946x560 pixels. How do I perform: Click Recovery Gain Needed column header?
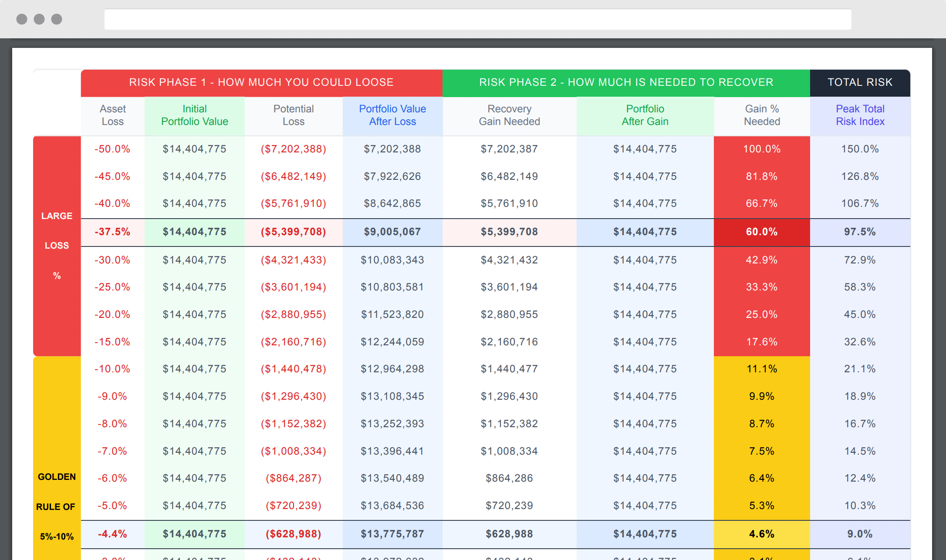(509, 115)
